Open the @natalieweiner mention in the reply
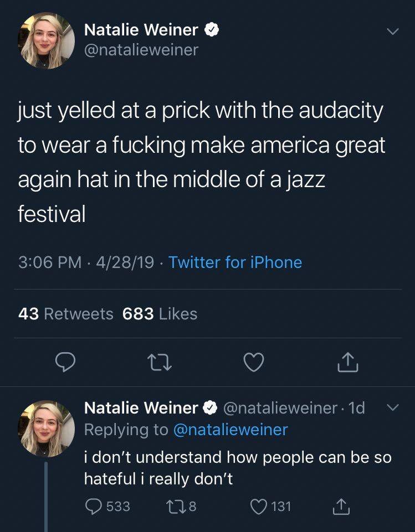Viewport: 415px width, 532px height. tap(231, 429)
